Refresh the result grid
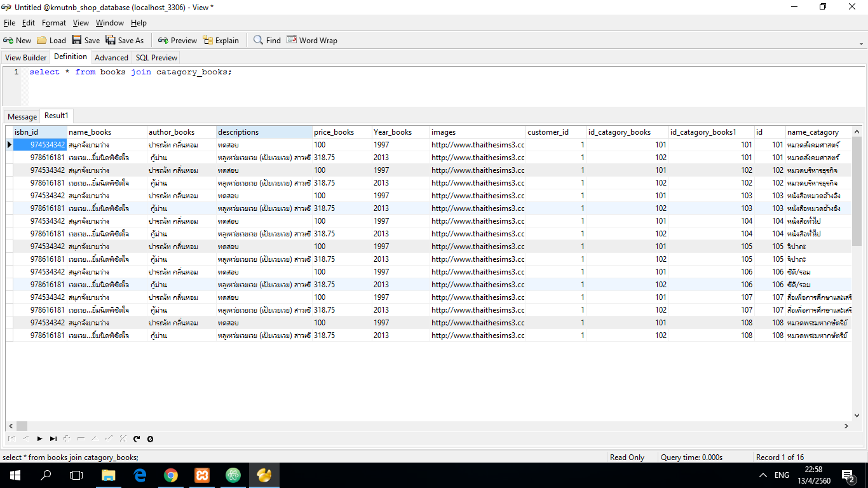Viewport: 868px width, 488px height. pos(136,438)
